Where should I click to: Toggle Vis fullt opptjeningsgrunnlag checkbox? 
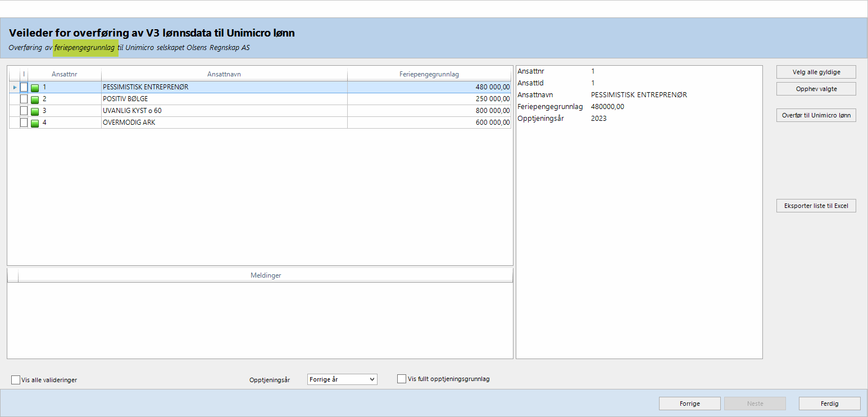(402, 379)
